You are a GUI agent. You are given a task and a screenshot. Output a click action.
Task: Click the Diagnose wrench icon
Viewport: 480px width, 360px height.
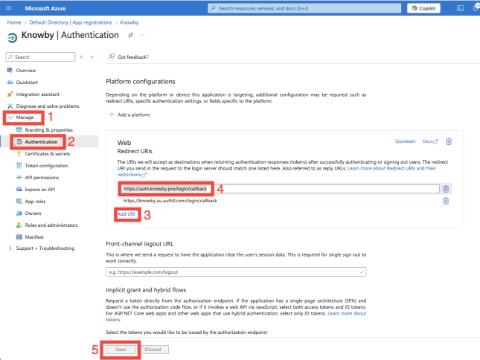(x=10, y=106)
